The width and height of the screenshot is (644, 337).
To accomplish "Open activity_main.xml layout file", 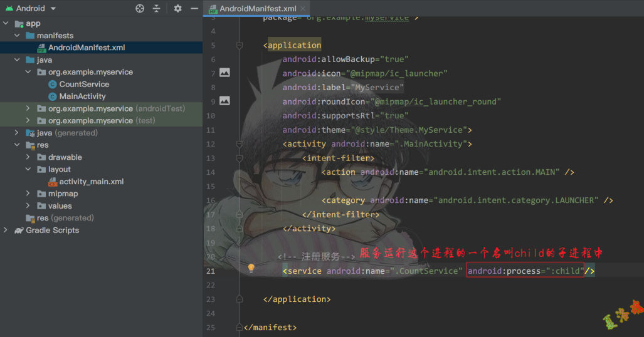I will click(x=92, y=182).
